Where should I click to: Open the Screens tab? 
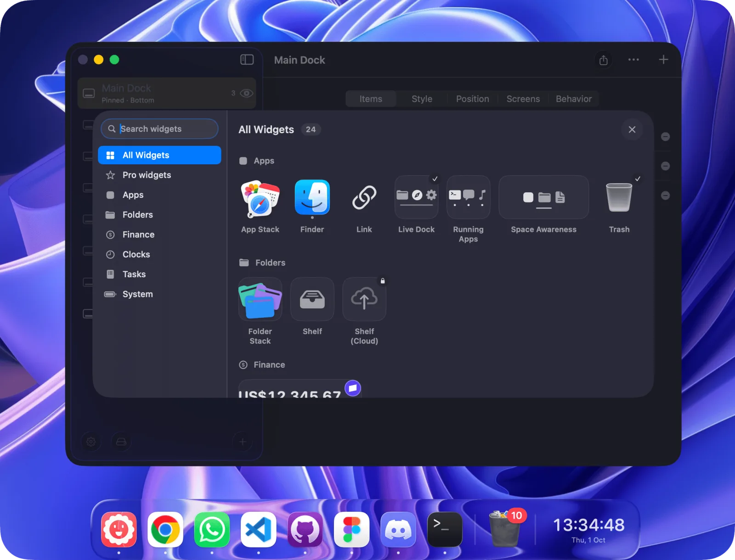pyautogui.click(x=523, y=99)
